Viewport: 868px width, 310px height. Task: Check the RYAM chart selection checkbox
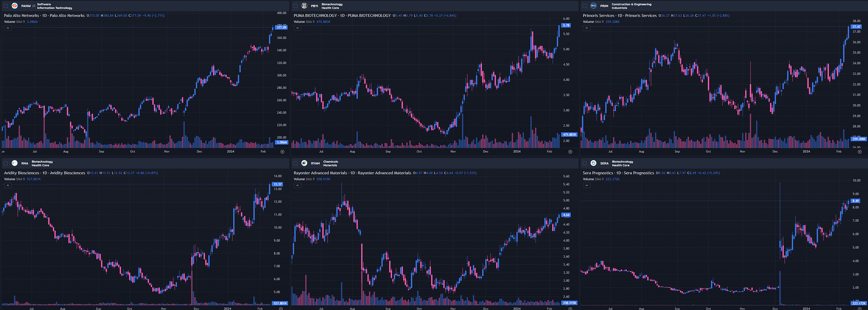295,163
